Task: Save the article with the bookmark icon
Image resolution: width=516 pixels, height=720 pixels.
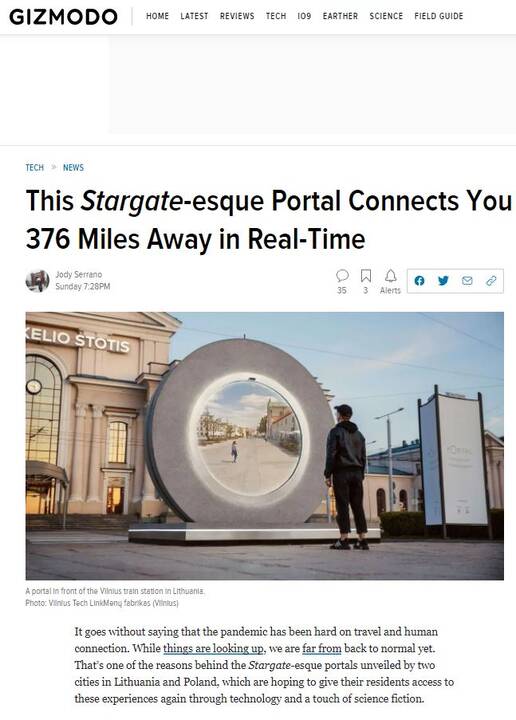Action: [366, 276]
